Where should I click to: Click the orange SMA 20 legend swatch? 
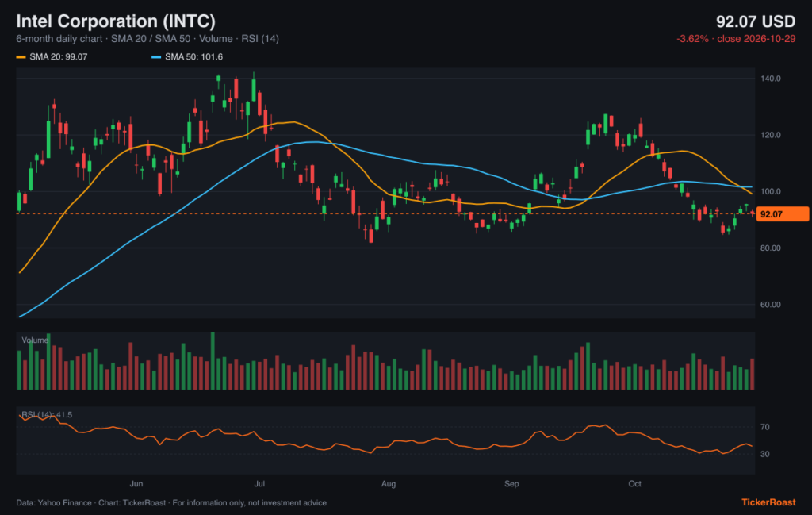click(21, 57)
